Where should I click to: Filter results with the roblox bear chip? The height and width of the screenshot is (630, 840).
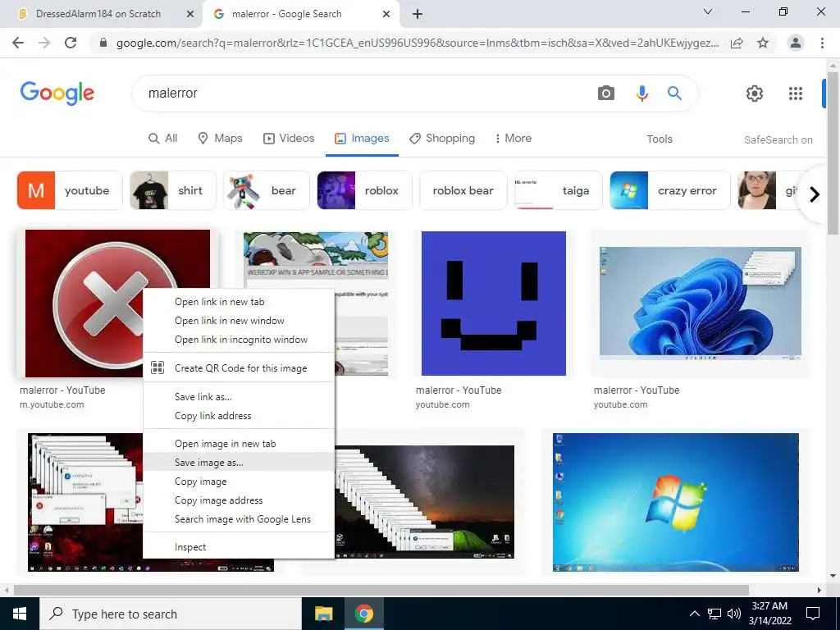point(463,190)
